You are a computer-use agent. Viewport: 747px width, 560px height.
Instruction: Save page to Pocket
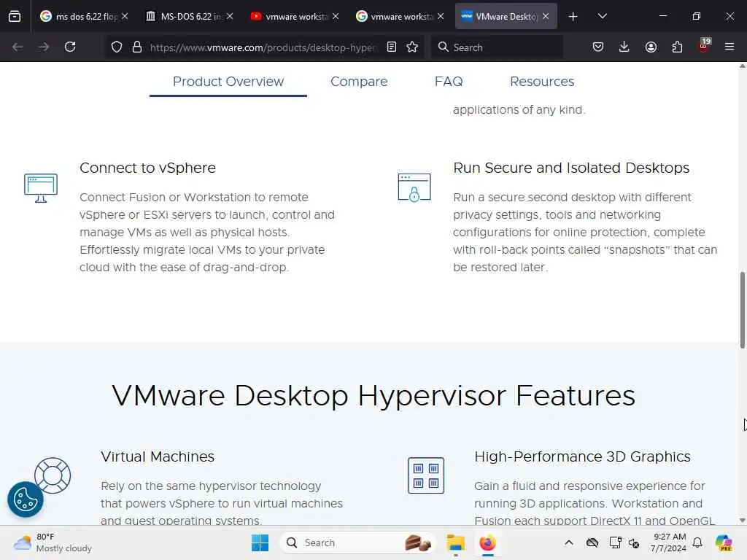(598, 47)
